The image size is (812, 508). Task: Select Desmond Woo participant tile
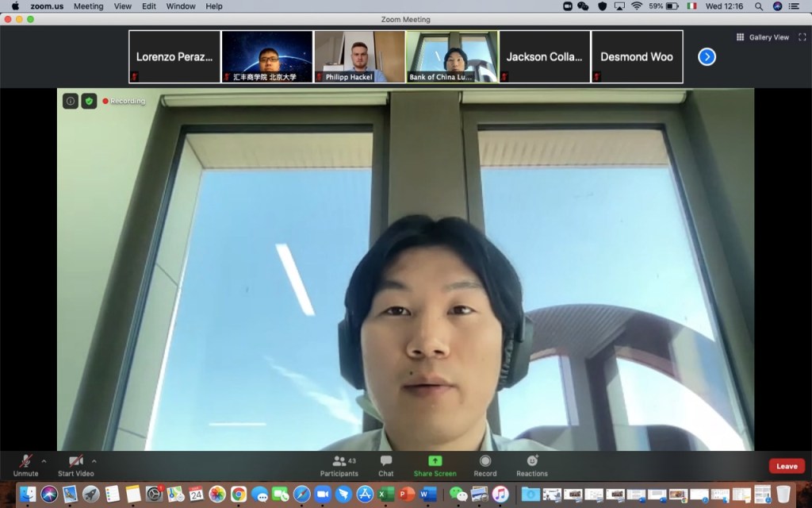(x=637, y=56)
